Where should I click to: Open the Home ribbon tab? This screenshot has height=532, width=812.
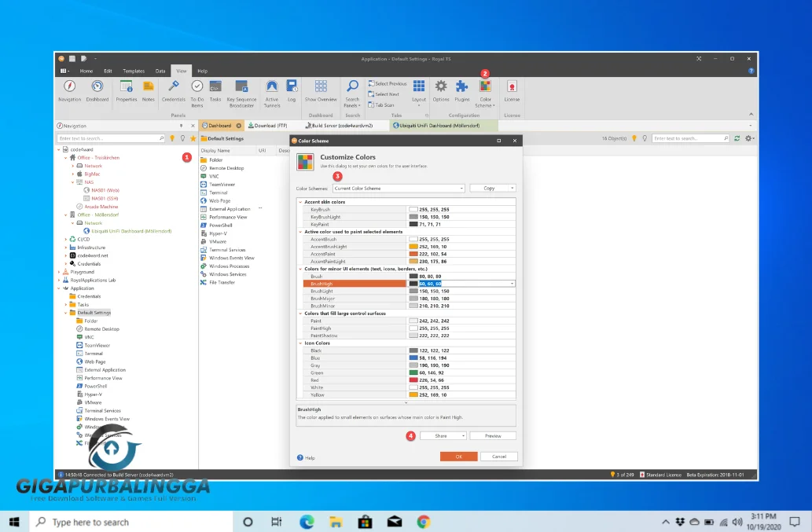point(86,71)
